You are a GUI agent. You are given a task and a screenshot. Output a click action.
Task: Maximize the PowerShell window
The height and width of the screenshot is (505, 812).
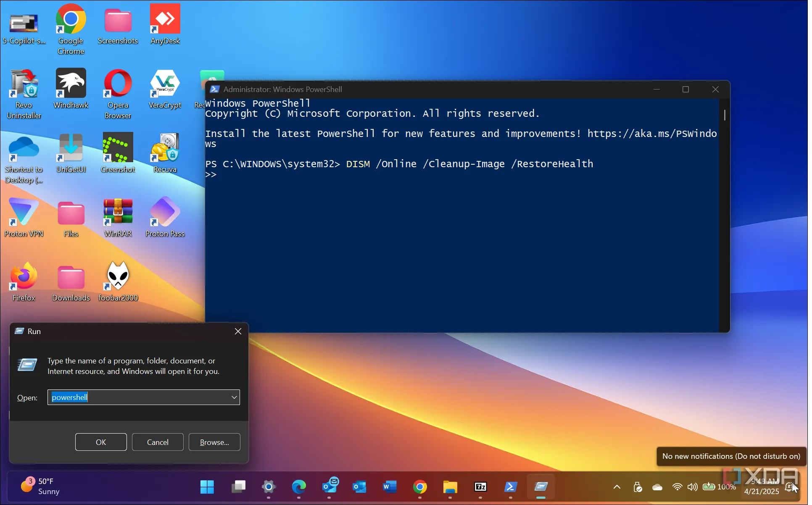pyautogui.click(x=685, y=89)
